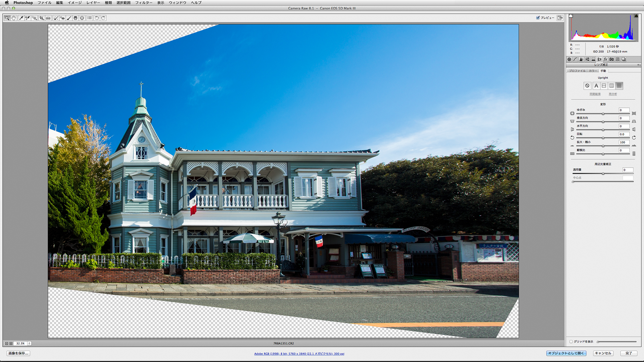Select the Straighten tool
This screenshot has width=644, height=362.
point(48,18)
